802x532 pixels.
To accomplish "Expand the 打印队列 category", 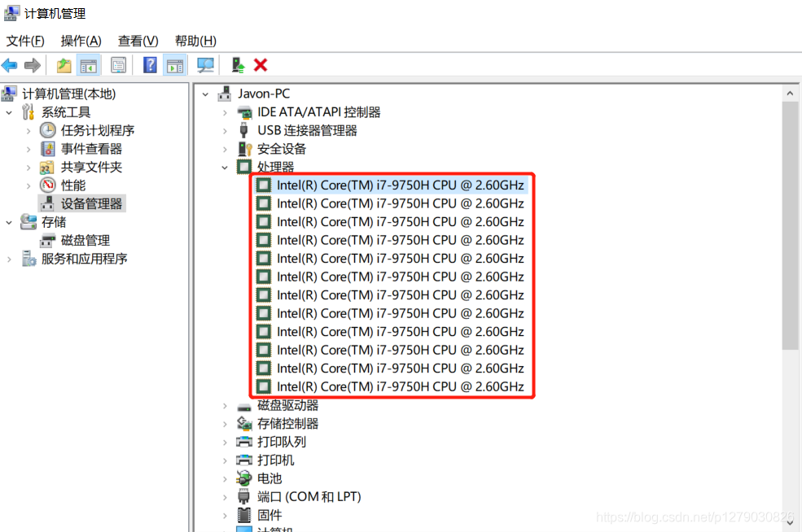I will coord(225,442).
